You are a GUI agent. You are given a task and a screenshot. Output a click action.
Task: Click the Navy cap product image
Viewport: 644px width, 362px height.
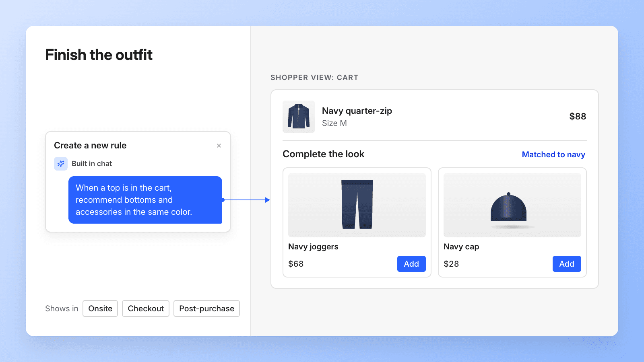tap(512, 205)
